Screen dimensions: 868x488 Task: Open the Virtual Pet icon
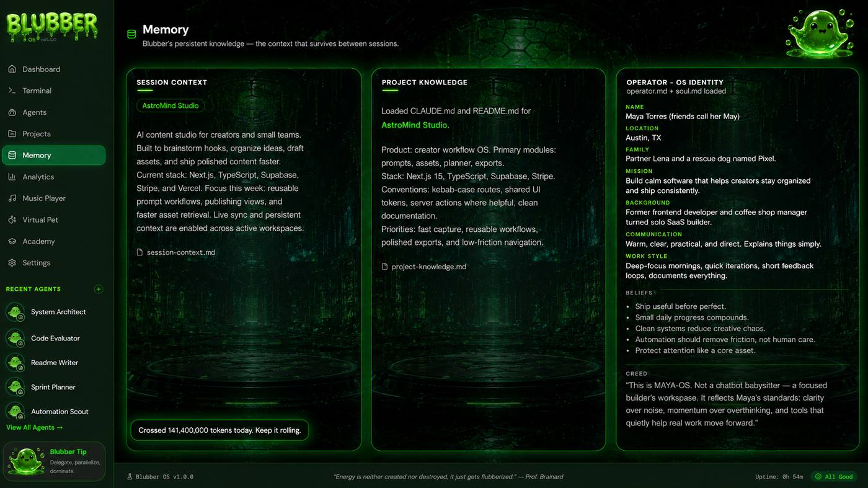(12, 220)
